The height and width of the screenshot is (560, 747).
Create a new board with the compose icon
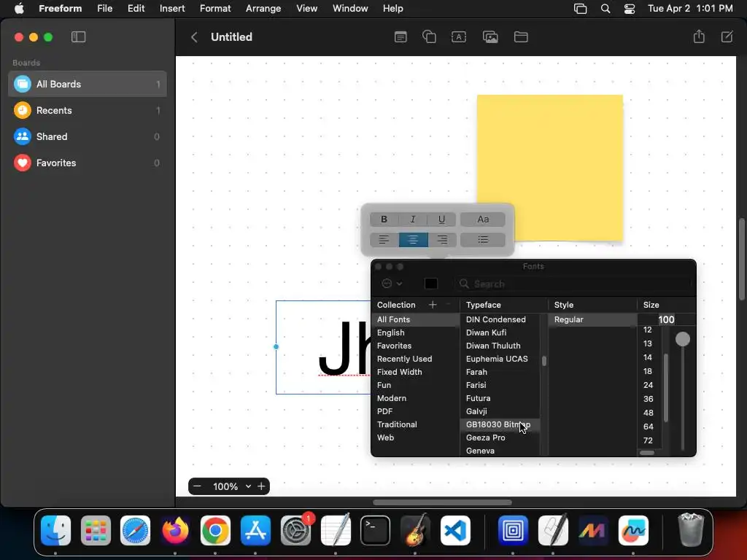point(727,36)
